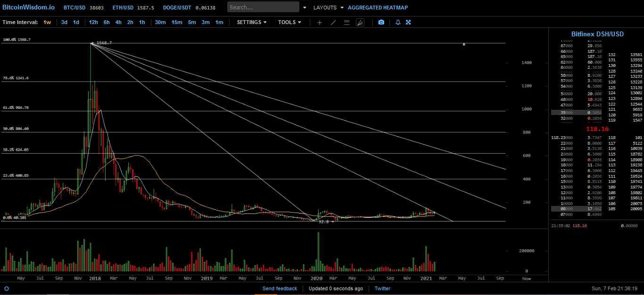The height and width of the screenshot is (295, 644).
Task: Select the 2h time interval
Action: pos(130,22)
